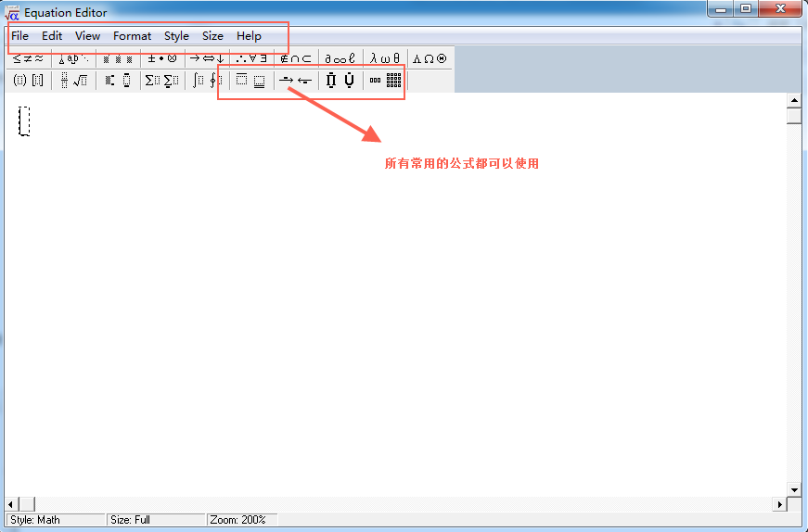Open the Format menu

132,36
